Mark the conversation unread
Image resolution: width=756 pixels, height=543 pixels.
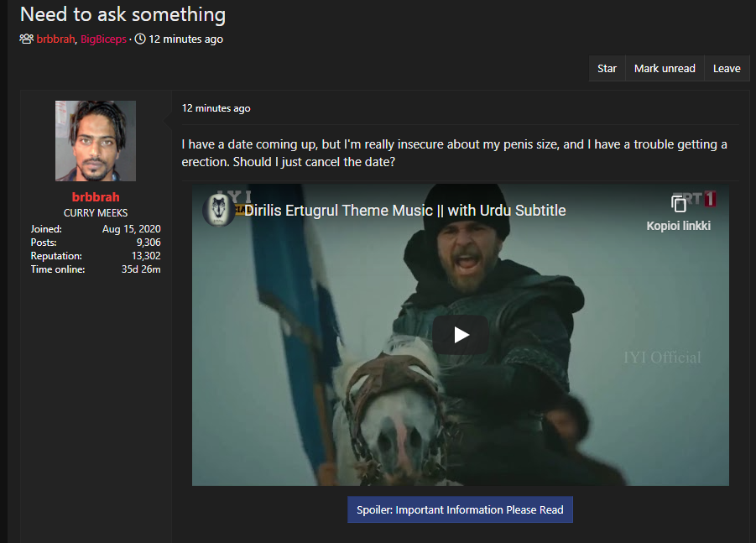pos(665,69)
